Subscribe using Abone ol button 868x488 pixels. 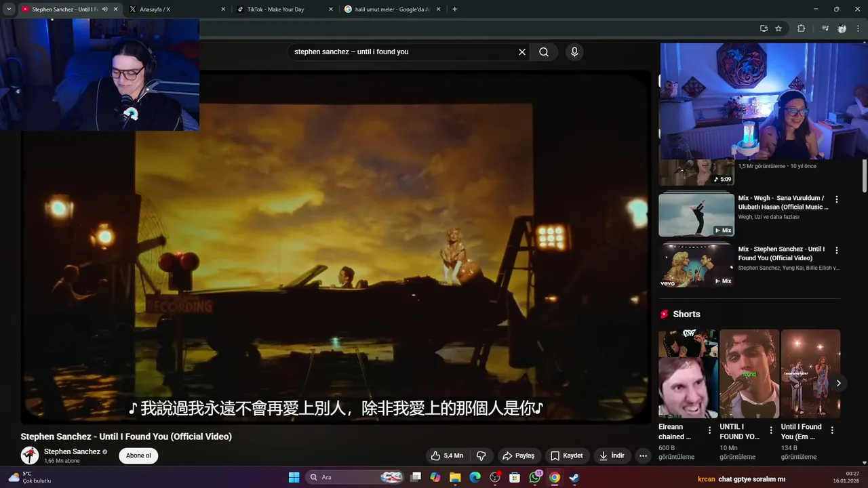[138, 455]
